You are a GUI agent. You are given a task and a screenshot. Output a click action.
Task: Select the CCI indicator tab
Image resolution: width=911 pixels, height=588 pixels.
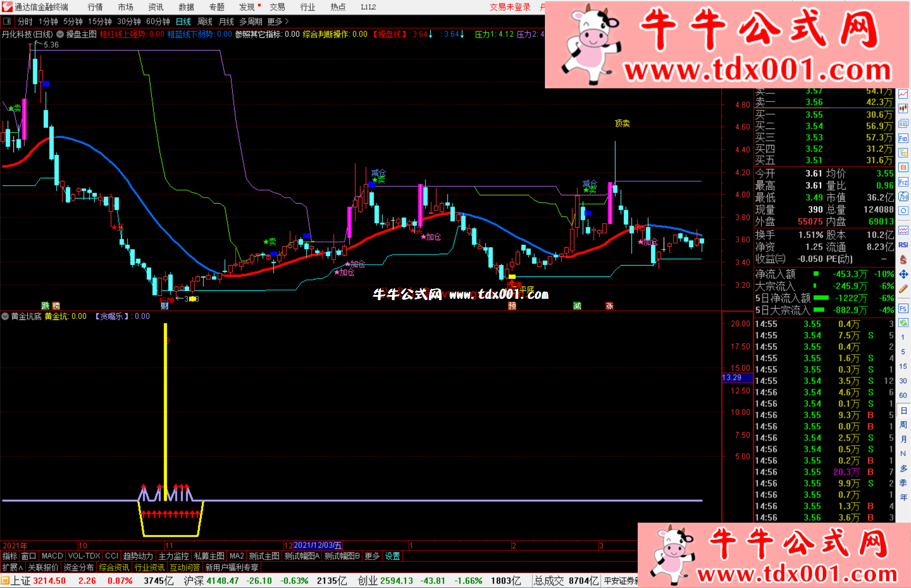[x=111, y=556]
